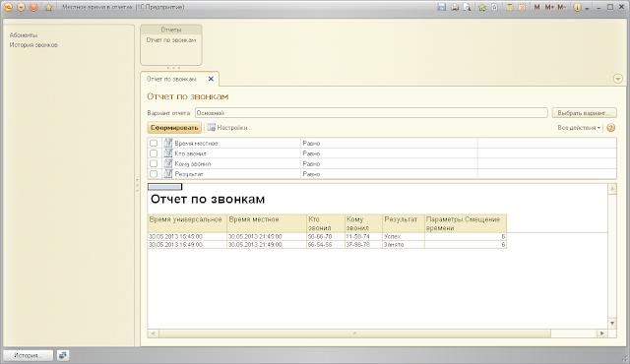Enable the Результат filter checkbox
The width and height of the screenshot is (630, 364).
coord(154,174)
